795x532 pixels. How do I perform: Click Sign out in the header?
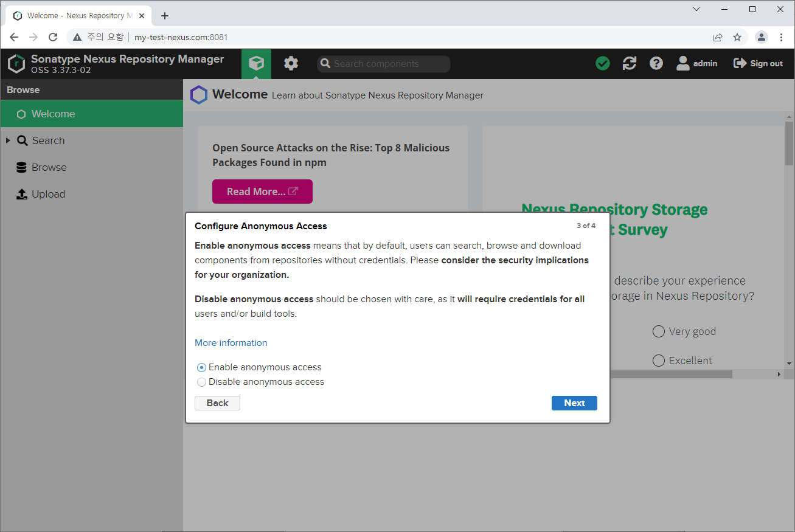pyautogui.click(x=759, y=63)
